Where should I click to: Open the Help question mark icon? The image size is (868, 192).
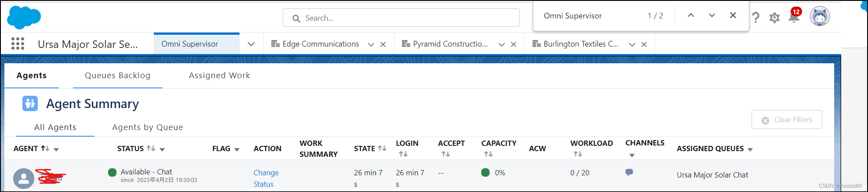coord(755,18)
